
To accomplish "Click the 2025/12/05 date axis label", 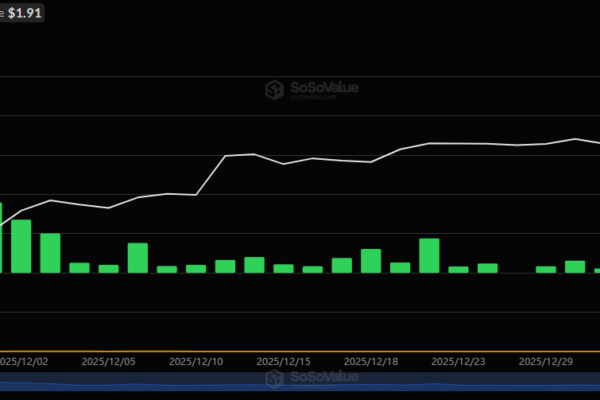I will pyautogui.click(x=108, y=359).
